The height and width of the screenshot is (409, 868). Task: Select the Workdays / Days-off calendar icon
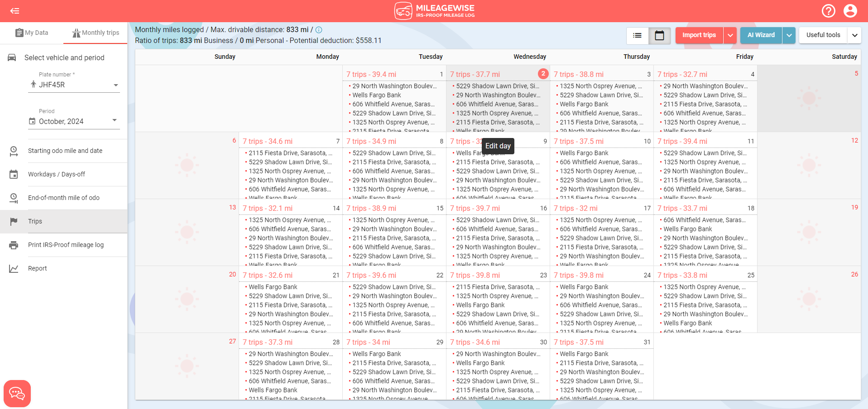[14, 174]
